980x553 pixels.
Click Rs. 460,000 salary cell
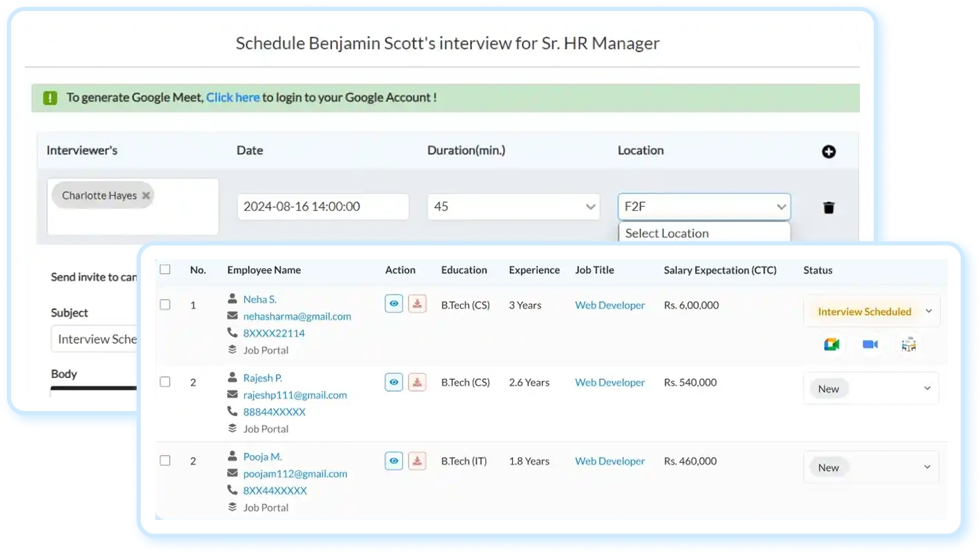(691, 461)
